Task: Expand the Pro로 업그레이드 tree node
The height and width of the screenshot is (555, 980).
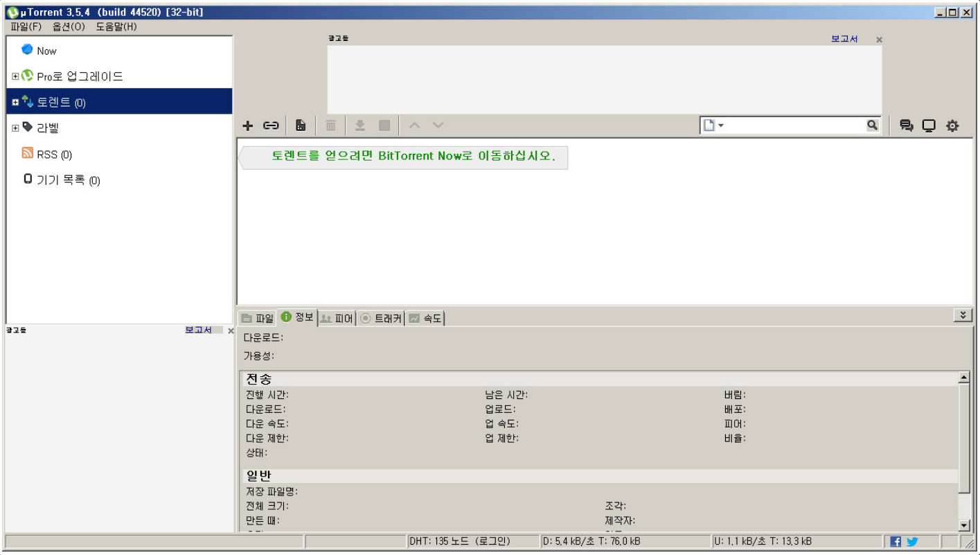Action: 15,76
